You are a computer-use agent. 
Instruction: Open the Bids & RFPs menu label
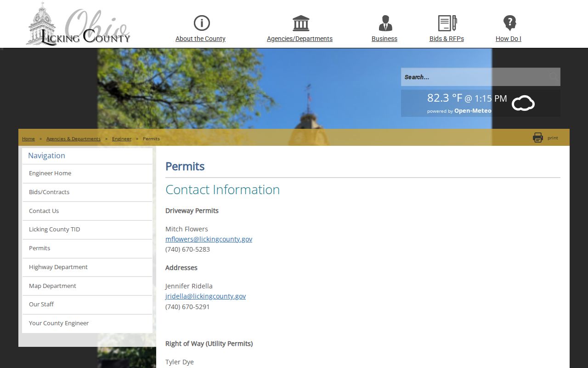(447, 39)
